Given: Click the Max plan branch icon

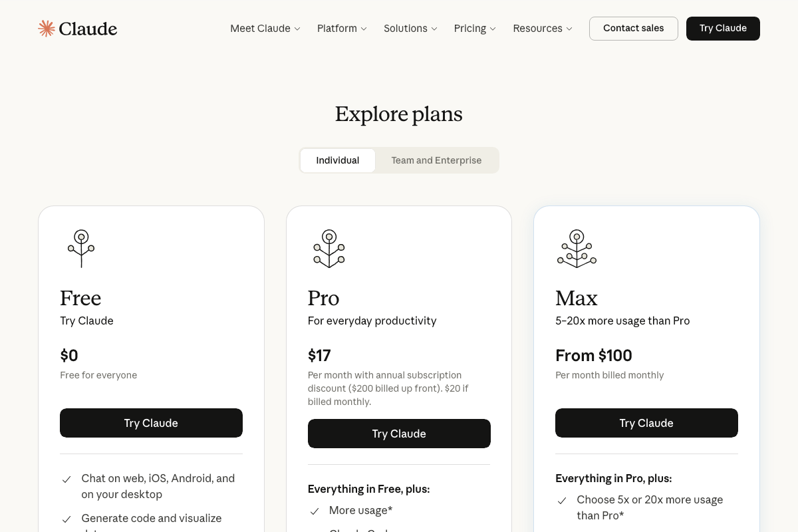Looking at the screenshot, I should coord(577,248).
